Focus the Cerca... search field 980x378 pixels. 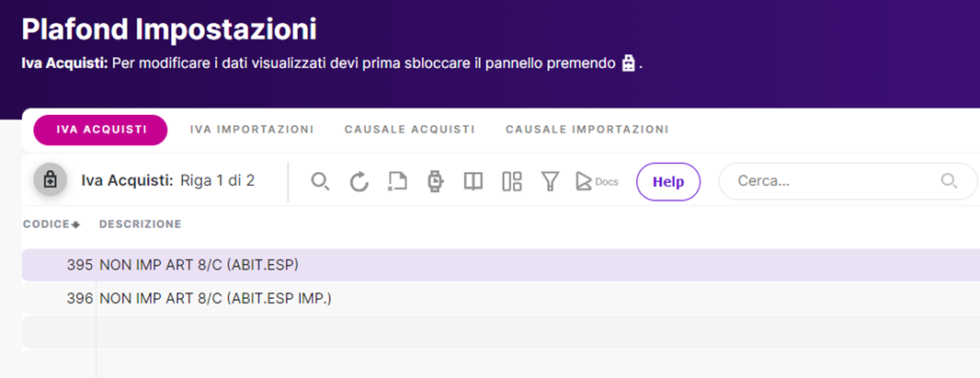point(849,182)
